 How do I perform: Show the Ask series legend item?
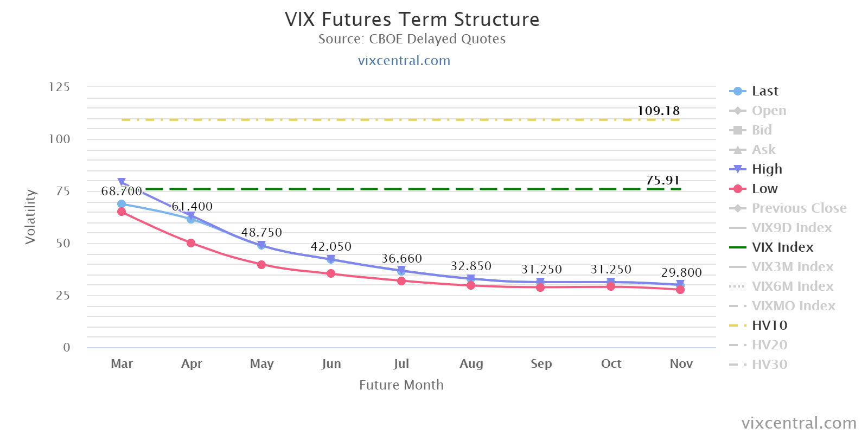pyautogui.click(x=763, y=150)
